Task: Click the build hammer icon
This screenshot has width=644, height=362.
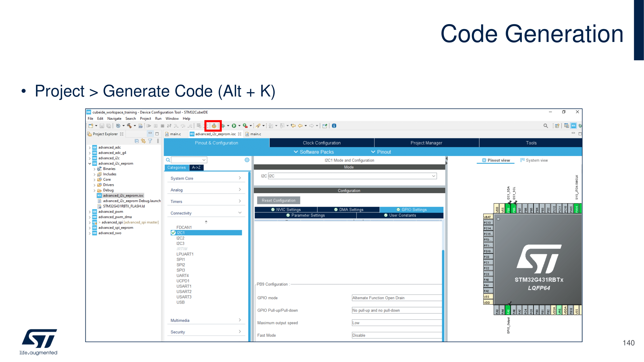Action: pyautogui.click(x=129, y=126)
